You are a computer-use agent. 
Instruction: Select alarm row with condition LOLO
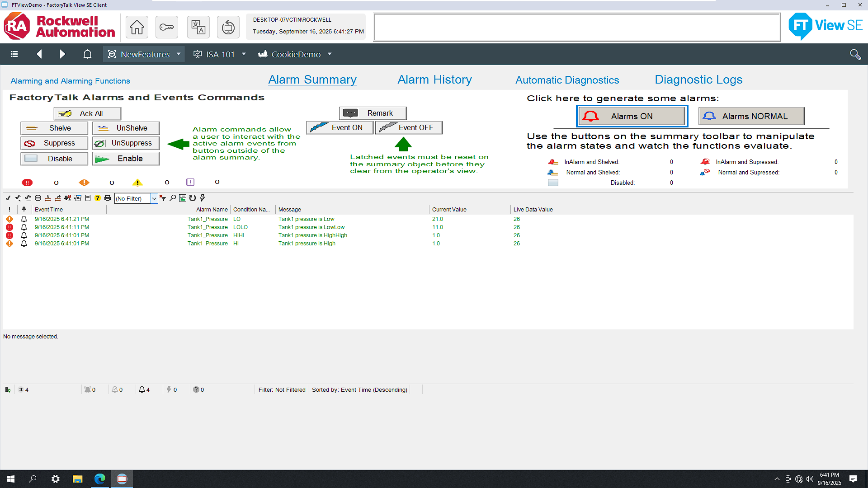(428, 227)
